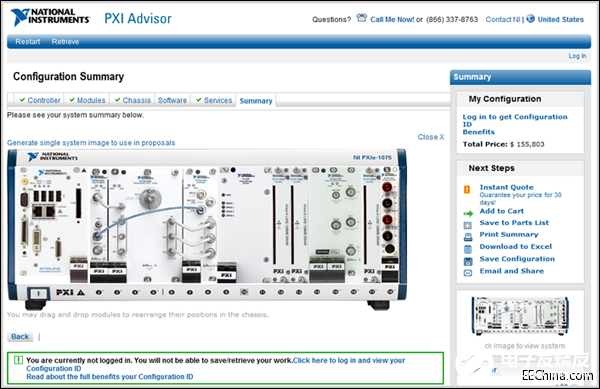The height and width of the screenshot is (389, 600).
Task: Open the Controller tab
Action: click(x=40, y=100)
